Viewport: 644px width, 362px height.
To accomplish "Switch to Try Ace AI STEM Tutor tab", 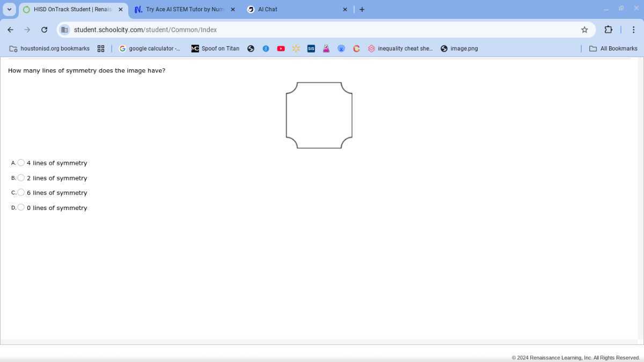I will point(184,10).
